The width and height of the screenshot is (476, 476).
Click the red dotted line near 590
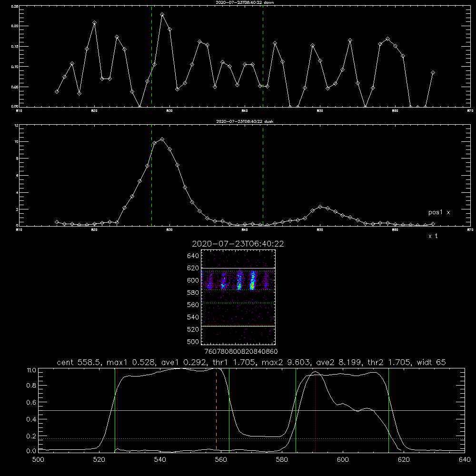(316, 411)
